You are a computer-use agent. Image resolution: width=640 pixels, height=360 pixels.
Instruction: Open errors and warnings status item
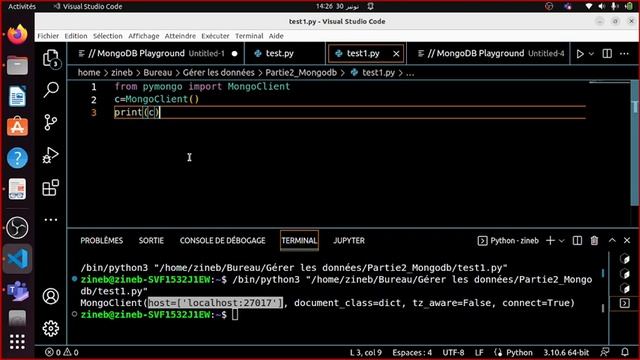(x=62, y=352)
